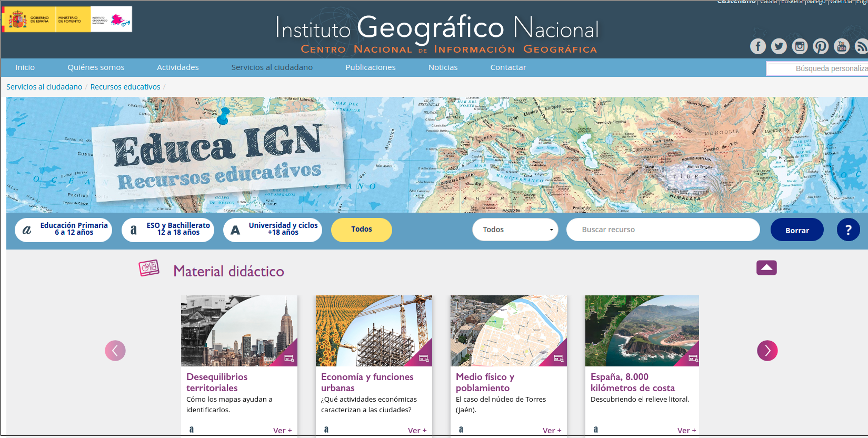Click the Búsqueda personalizada search box

pos(817,68)
